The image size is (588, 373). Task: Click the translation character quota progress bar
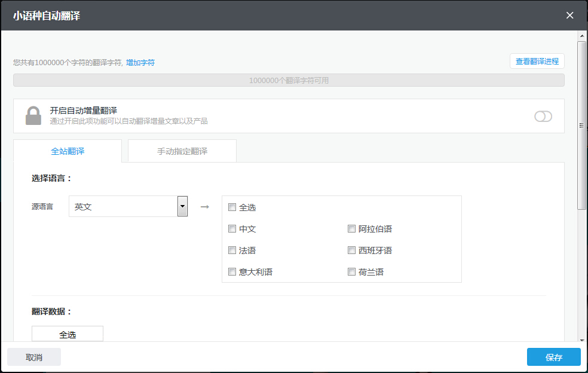pyautogui.click(x=289, y=80)
